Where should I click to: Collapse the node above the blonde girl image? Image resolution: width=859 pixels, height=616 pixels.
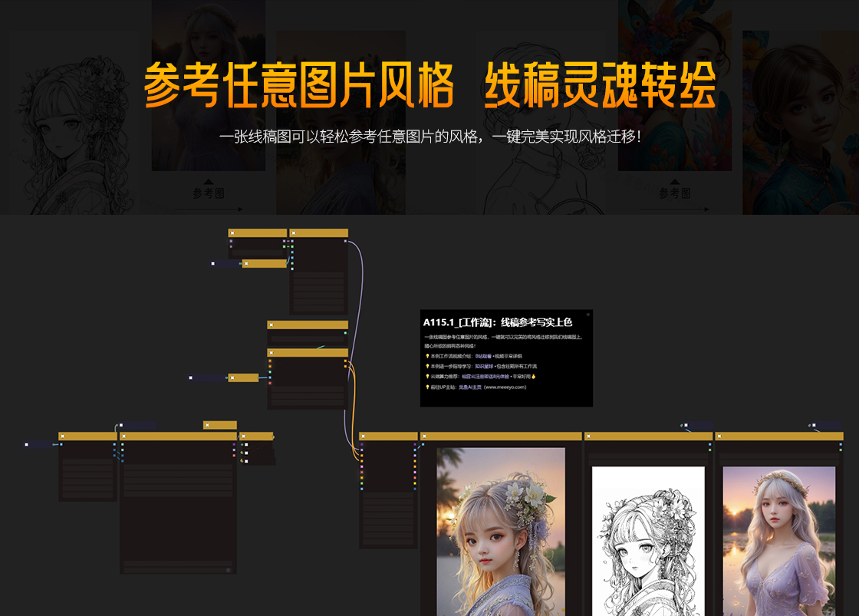click(424, 436)
